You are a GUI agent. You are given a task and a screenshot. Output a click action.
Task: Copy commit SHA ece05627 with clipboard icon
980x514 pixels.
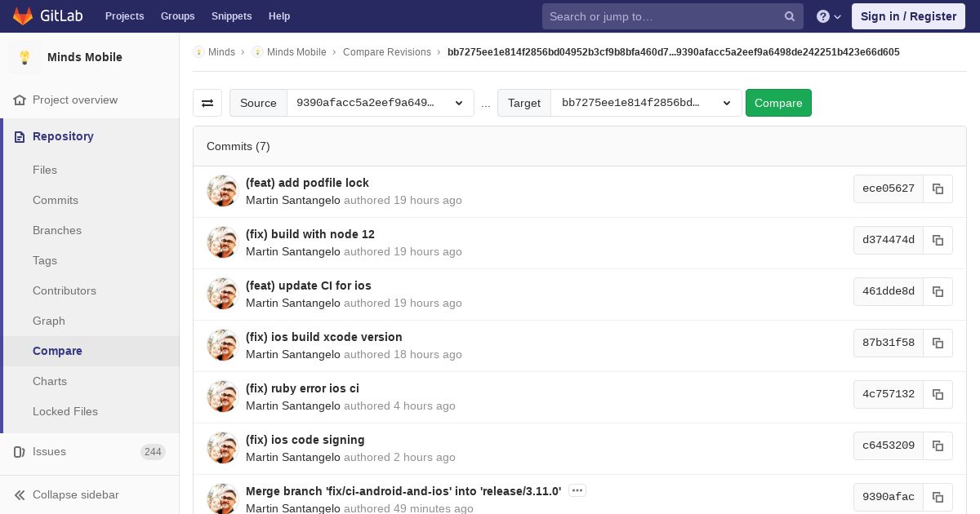(x=938, y=188)
